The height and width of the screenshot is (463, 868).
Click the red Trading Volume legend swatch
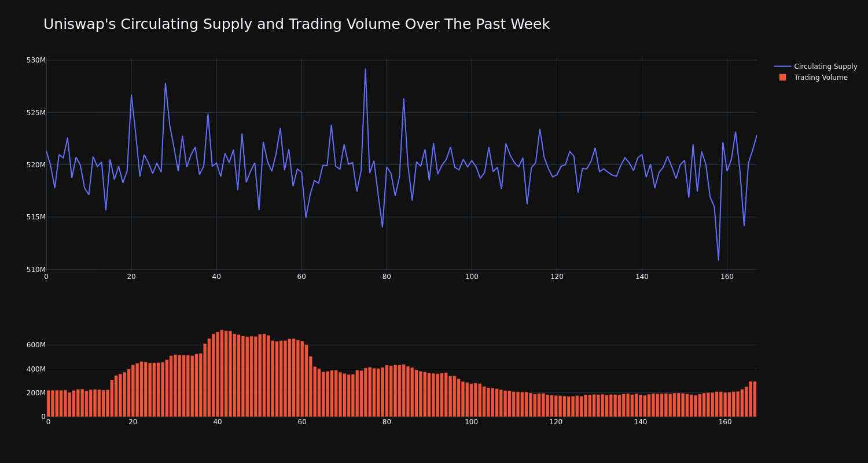pos(782,78)
